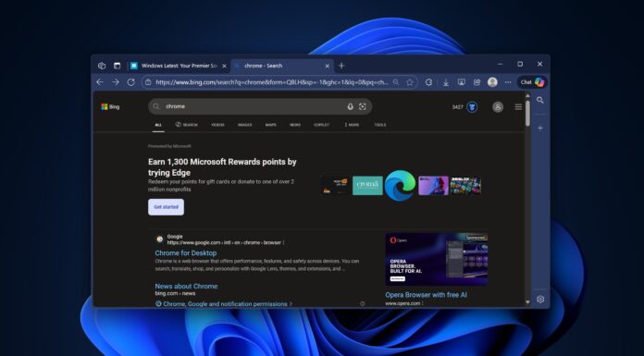Open the sidebar settings gear
The width and height of the screenshot is (644, 356).
point(540,300)
